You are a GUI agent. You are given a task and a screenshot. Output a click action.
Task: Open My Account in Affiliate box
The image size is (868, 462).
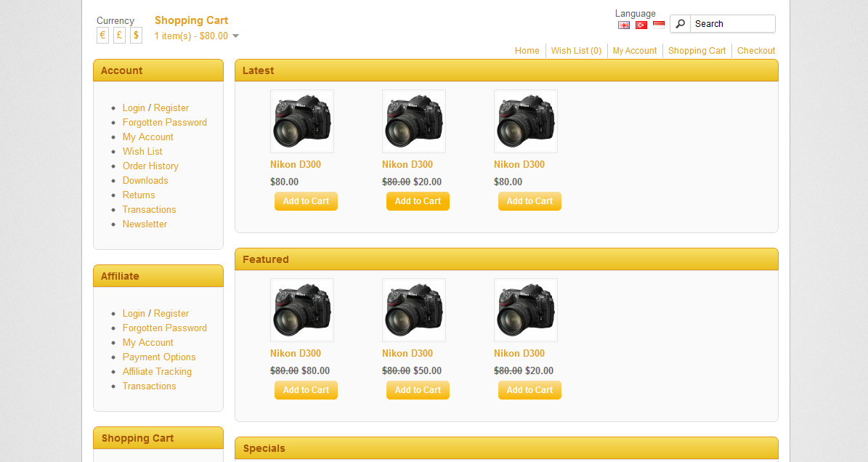click(147, 342)
